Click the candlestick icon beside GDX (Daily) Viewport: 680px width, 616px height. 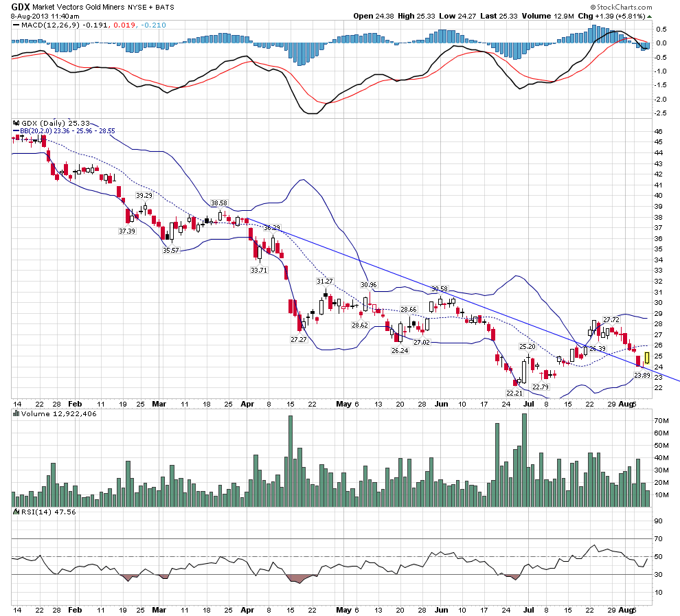tap(15, 124)
